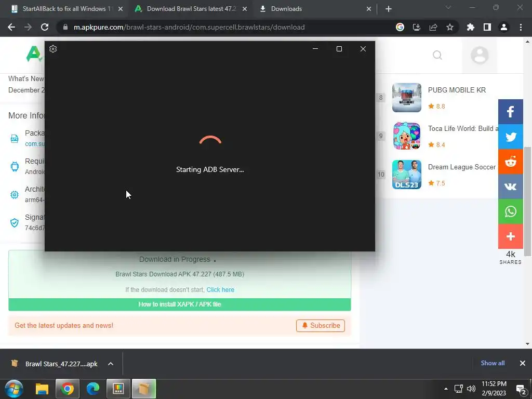Share this page icon in address bar
This screenshot has width=532, height=399.
433,27
